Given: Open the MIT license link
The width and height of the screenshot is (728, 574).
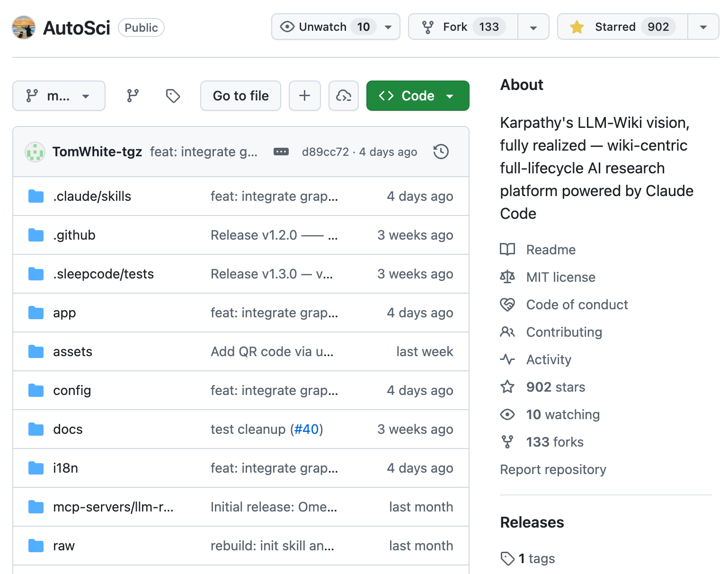Looking at the screenshot, I should [561, 277].
